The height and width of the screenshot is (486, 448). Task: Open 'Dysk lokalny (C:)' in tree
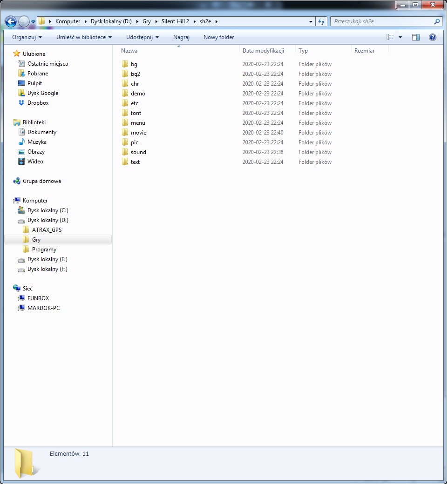48,210
